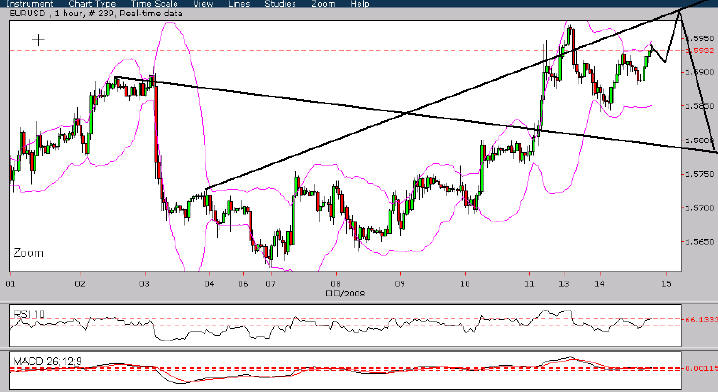Open the Lines menu
The width and height of the screenshot is (718, 392).
tap(239, 4)
